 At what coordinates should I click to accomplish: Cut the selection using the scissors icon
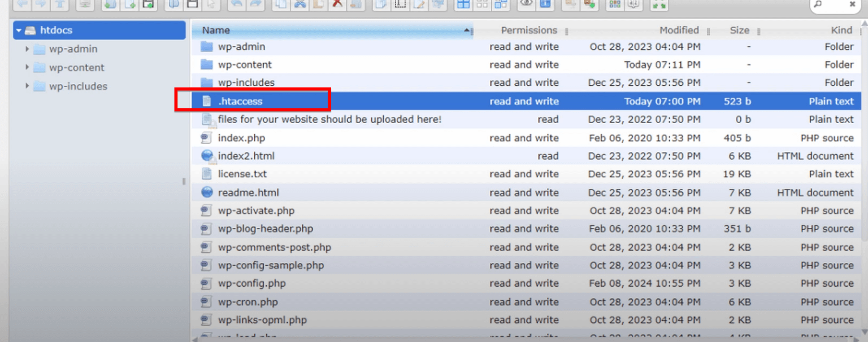tap(300, 5)
